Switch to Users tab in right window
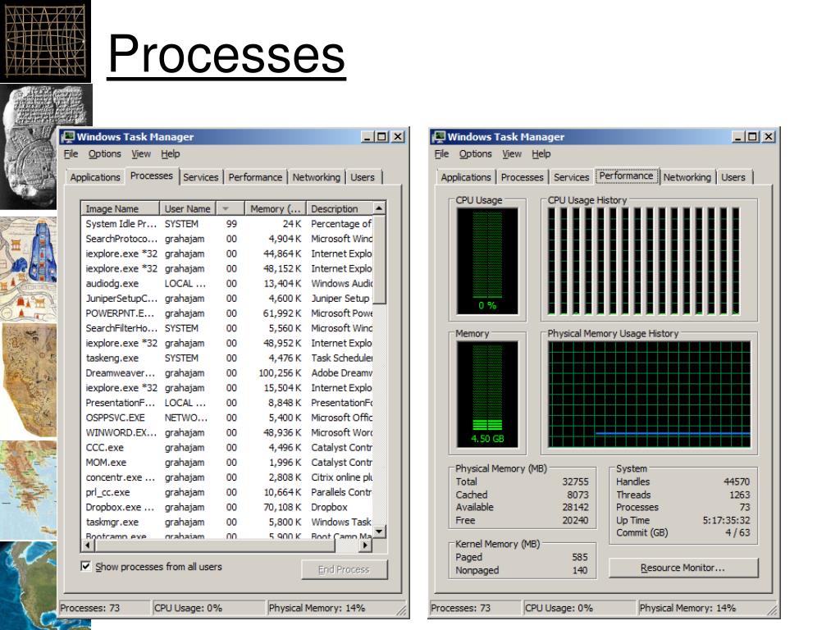 [x=733, y=177]
